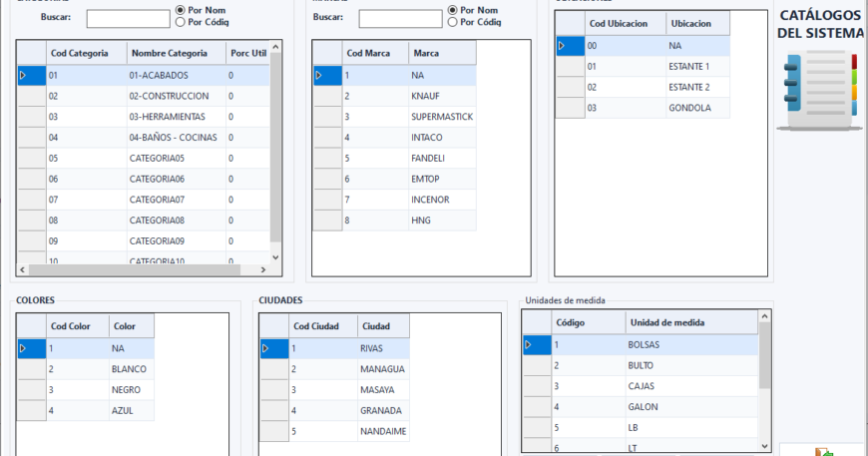Select Por Nom radio in categories search
Image resolution: width=868 pixels, height=456 pixels.
[180, 10]
